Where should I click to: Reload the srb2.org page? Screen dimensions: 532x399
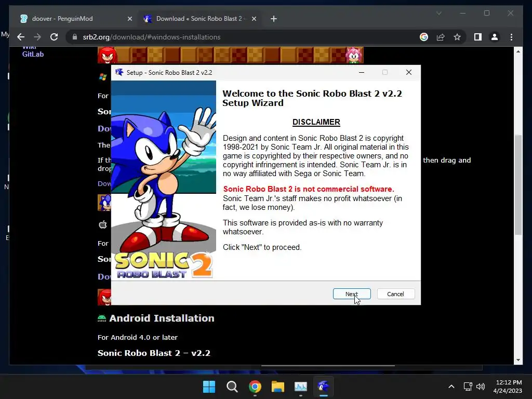pos(54,37)
